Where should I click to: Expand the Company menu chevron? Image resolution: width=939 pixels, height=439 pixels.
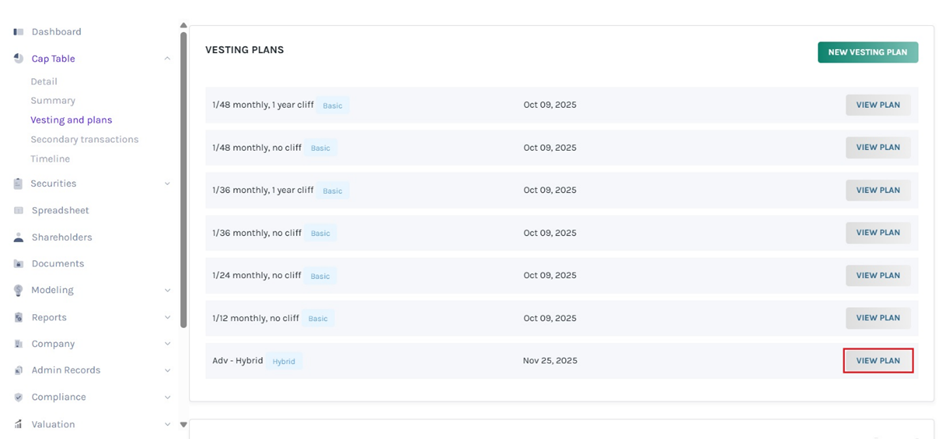pos(167,344)
